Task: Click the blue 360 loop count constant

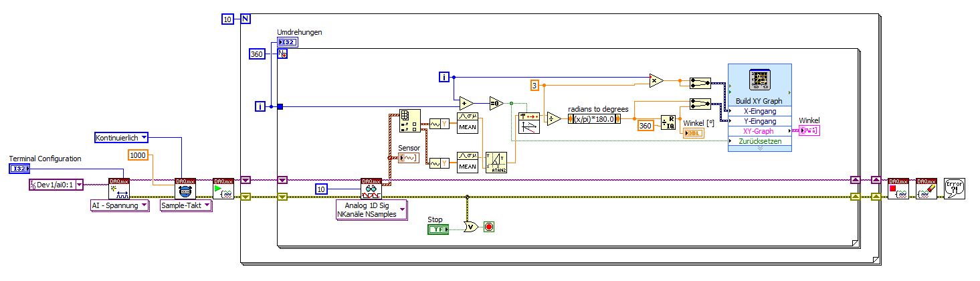Action: (258, 54)
